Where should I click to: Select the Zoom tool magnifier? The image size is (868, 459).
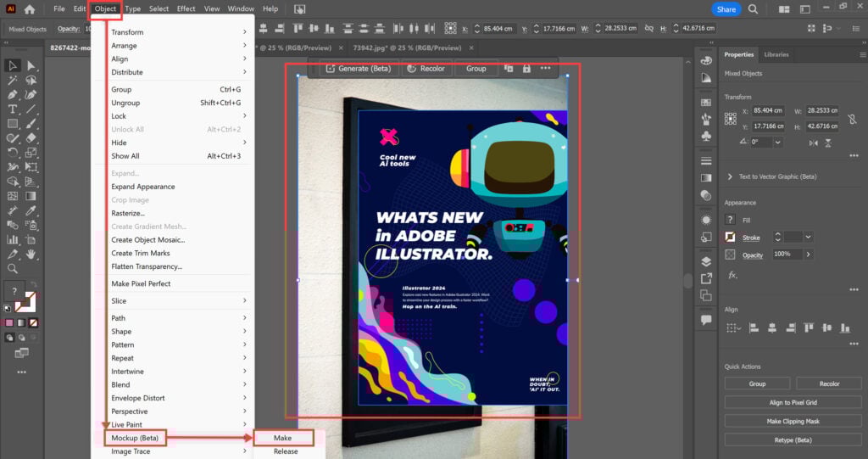click(x=12, y=269)
